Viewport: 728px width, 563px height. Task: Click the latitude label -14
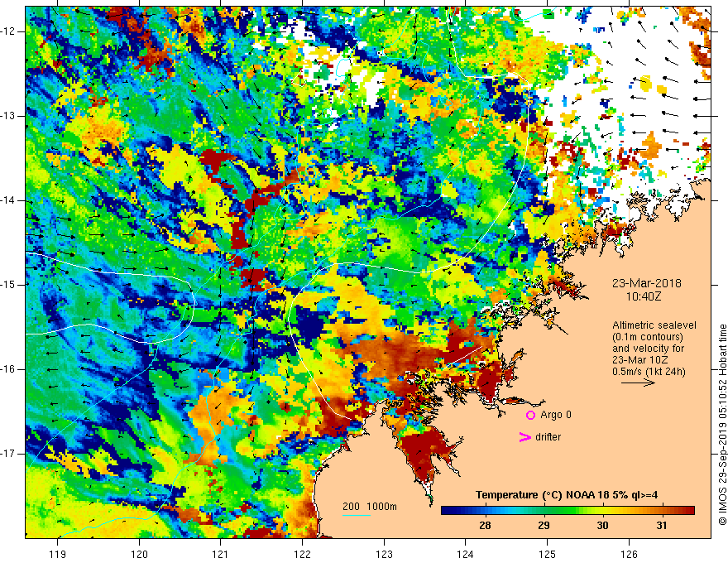point(8,200)
